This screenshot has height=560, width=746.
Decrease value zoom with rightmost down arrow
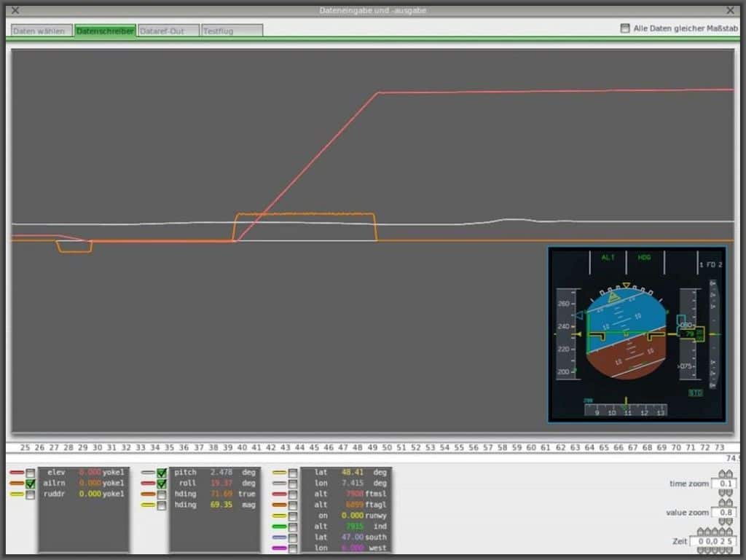click(x=729, y=522)
